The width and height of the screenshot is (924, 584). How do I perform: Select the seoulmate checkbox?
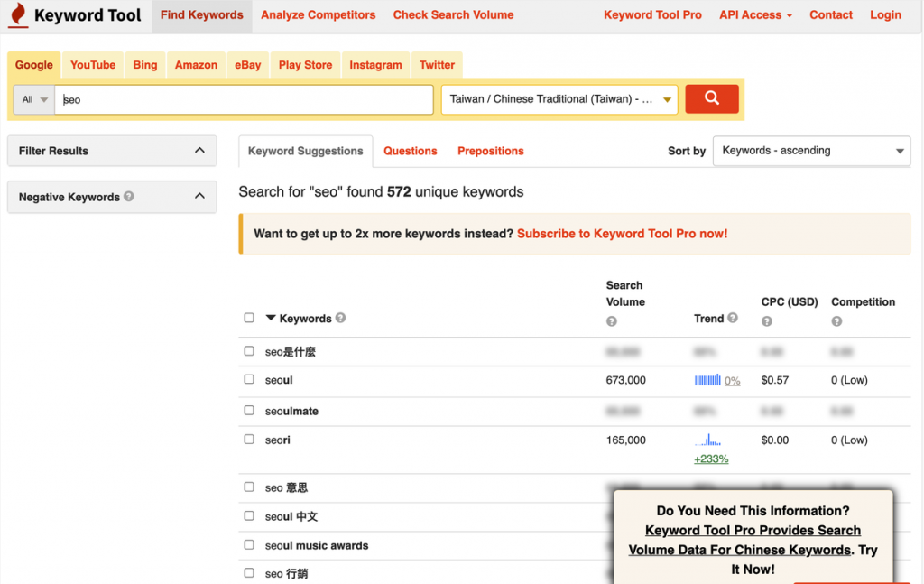click(x=249, y=410)
